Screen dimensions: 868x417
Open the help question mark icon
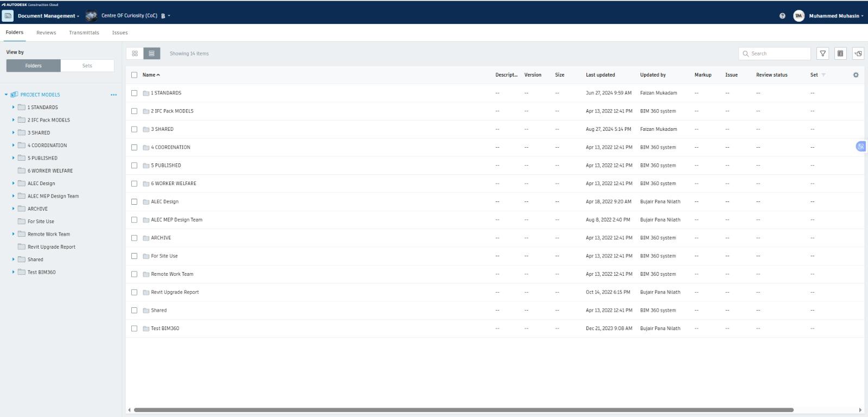[x=782, y=16]
